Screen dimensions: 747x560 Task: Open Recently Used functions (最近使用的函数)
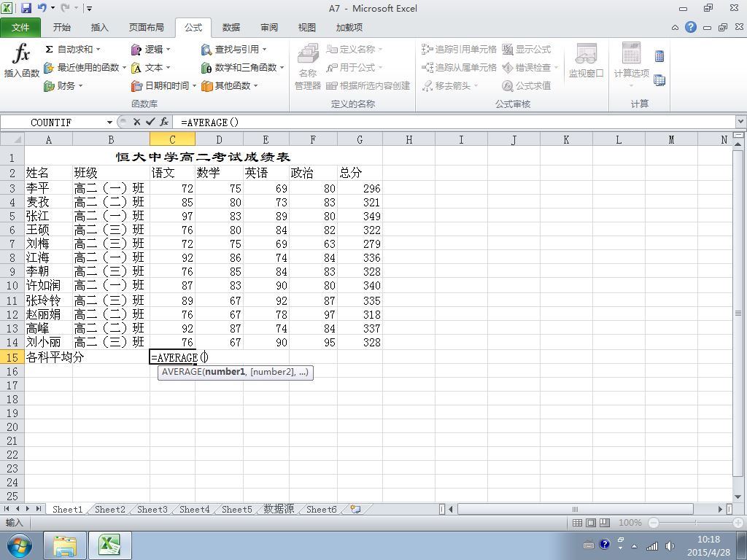pyautogui.click(x=85, y=68)
